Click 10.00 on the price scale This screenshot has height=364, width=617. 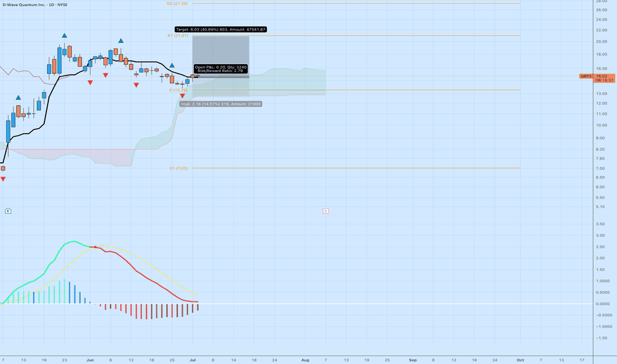pyautogui.click(x=601, y=125)
